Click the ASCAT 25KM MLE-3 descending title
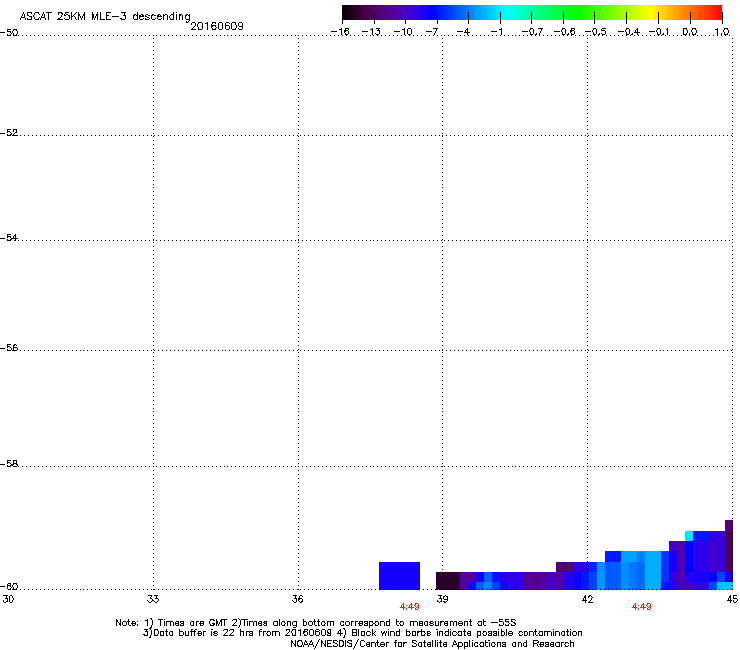The image size is (740, 650). point(105,16)
